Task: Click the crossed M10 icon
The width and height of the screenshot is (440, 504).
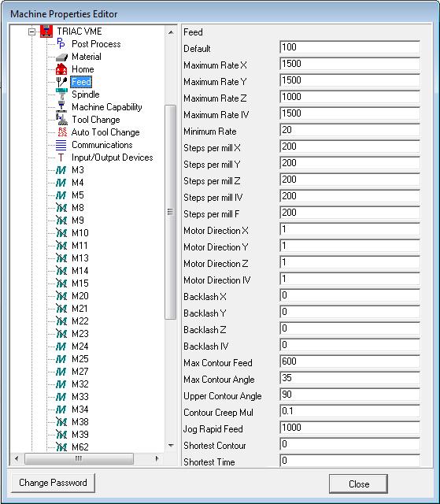Action: [61, 233]
